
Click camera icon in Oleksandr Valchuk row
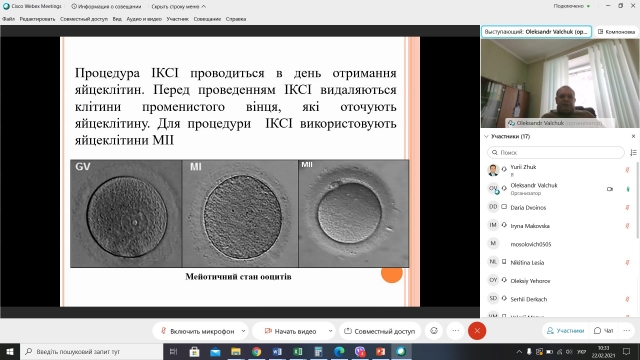point(610,189)
